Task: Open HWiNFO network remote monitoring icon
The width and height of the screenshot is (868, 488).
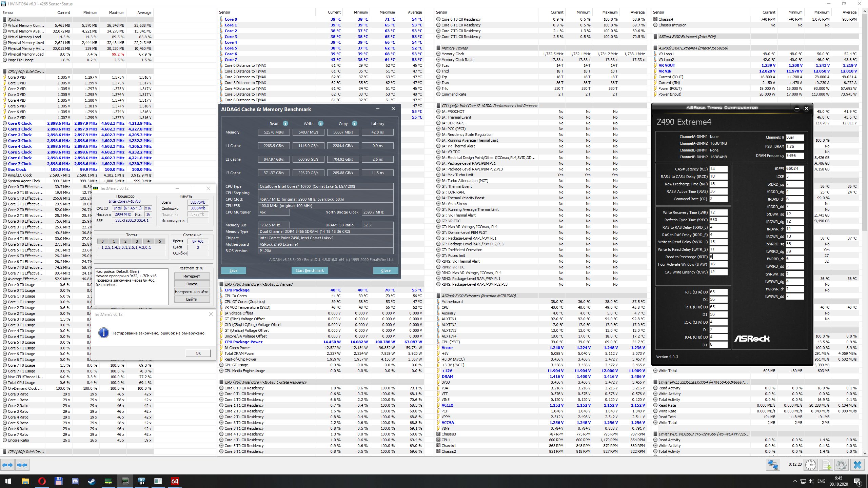Action: [x=773, y=465]
